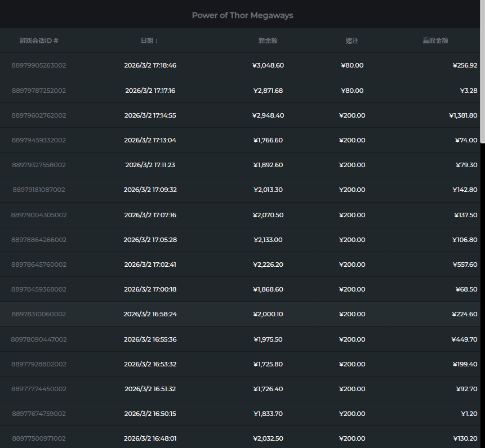
Task: Open session ID 88979905263002
Action: pyautogui.click(x=39, y=65)
